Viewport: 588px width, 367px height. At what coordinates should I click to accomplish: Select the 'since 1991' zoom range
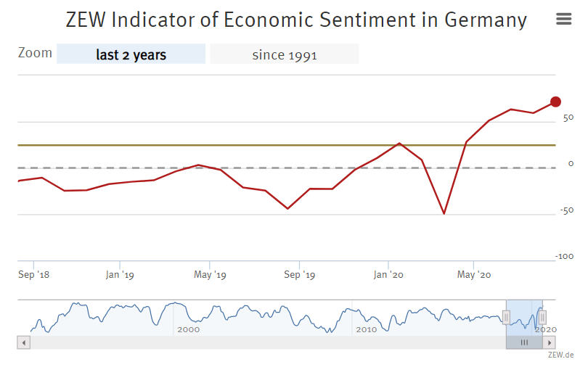click(x=284, y=54)
